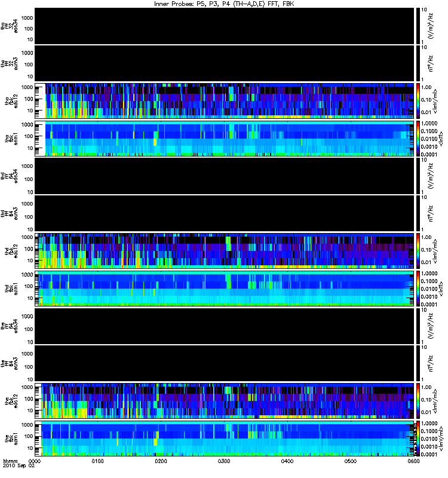Click the black color bar beside tha fff edc34
448x478 pixels.
pyautogui.click(x=418, y=26)
